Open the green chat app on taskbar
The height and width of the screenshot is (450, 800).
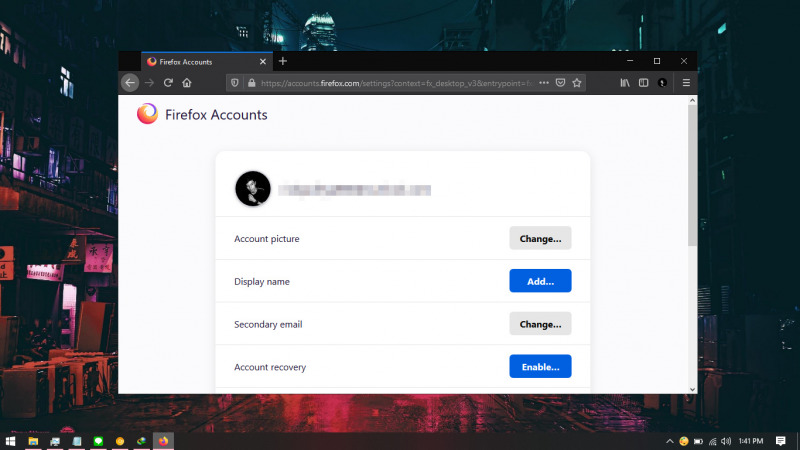pos(98,441)
